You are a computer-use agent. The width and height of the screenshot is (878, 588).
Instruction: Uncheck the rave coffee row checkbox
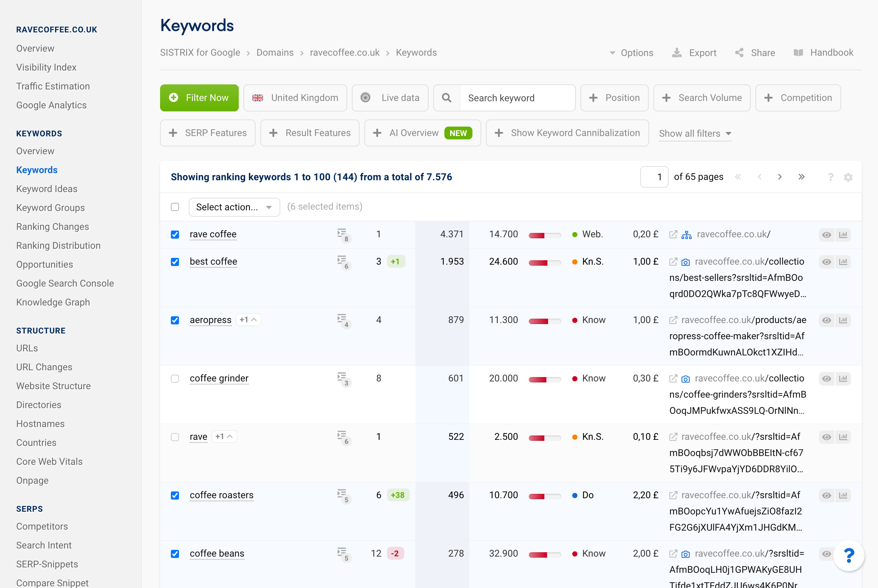click(175, 235)
